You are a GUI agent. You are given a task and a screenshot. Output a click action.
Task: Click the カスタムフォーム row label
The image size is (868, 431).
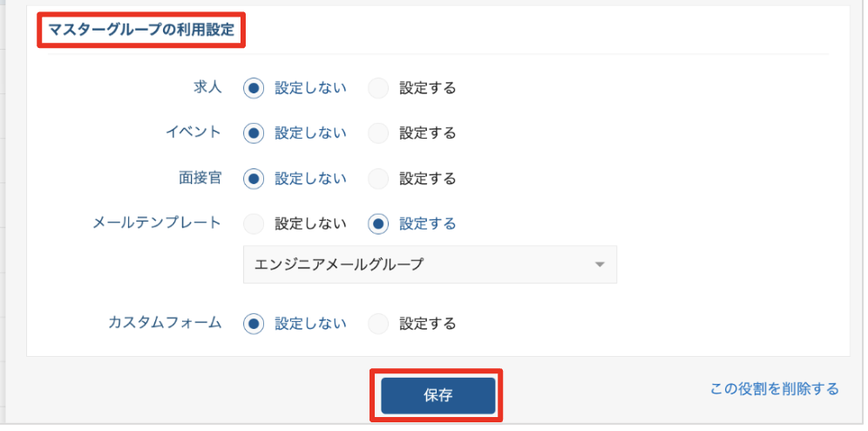coord(165,323)
